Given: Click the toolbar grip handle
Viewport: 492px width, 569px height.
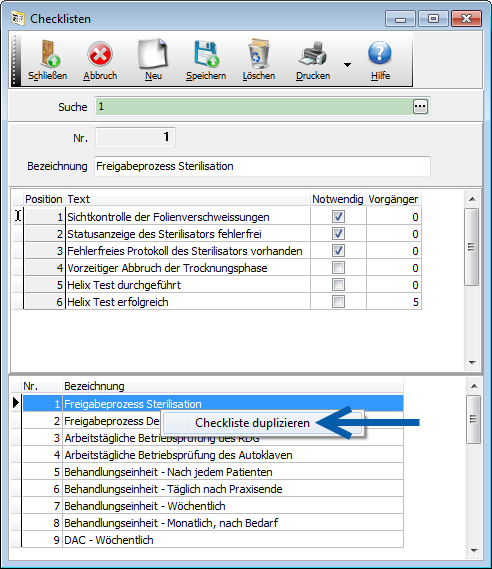Looking at the screenshot, I should tap(15, 60).
